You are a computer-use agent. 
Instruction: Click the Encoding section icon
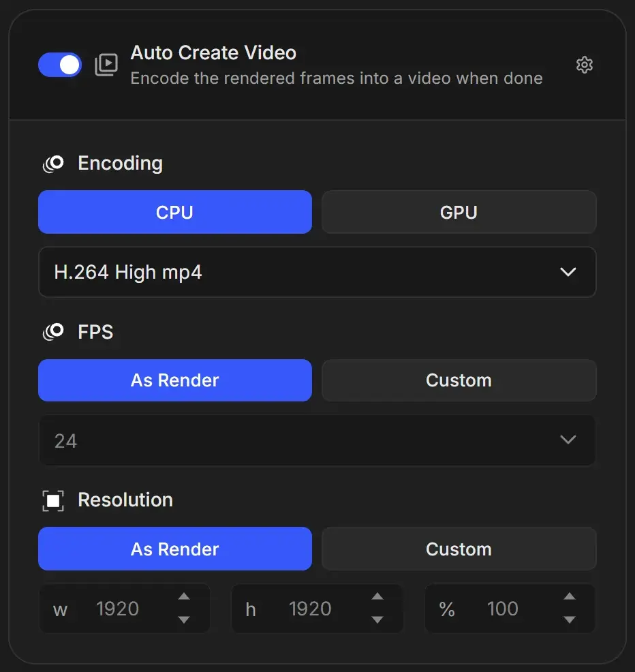click(x=54, y=164)
